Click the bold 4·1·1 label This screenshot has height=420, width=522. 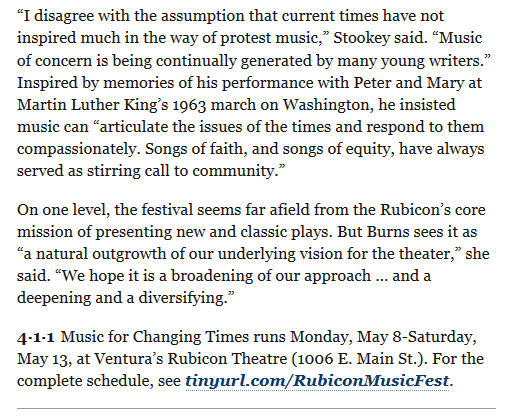click(x=36, y=337)
